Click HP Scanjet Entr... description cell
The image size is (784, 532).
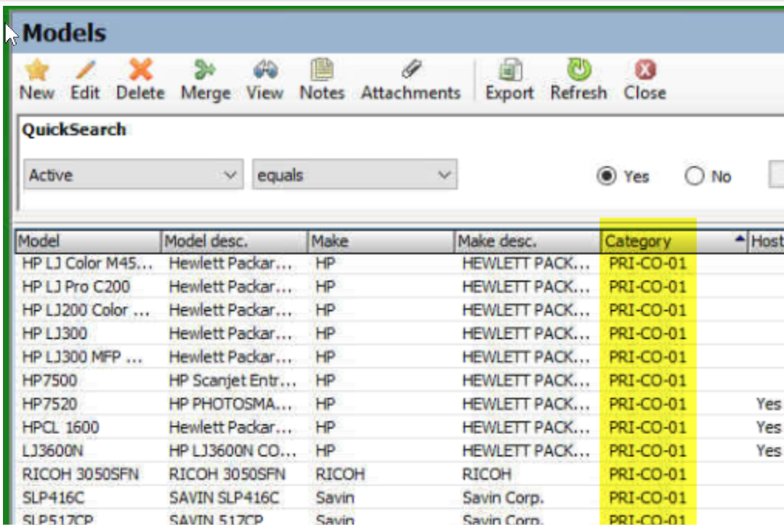(x=233, y=381)
